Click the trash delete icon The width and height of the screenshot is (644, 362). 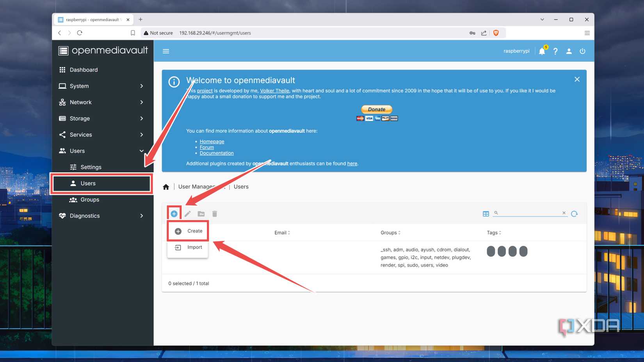[x=215, y=214]
